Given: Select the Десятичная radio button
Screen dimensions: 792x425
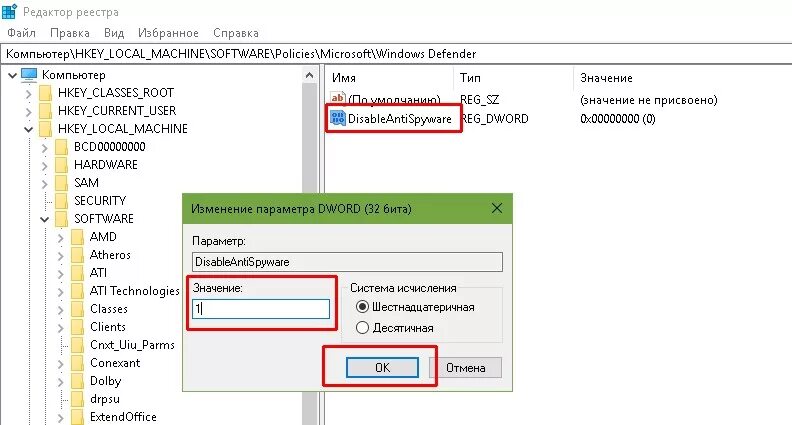Looking at the screenshot, I should (362, 327).
